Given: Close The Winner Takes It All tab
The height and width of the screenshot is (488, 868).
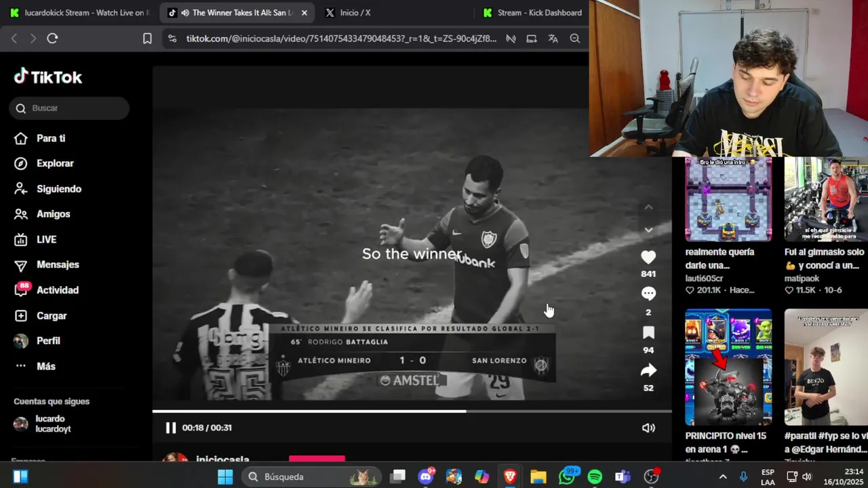Looking at the screenshot, I should 304,13.
